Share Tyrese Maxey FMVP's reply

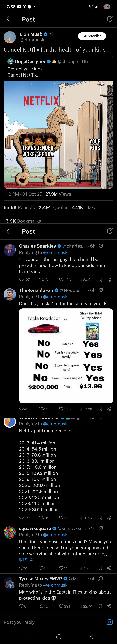click(x=109, y=606)
